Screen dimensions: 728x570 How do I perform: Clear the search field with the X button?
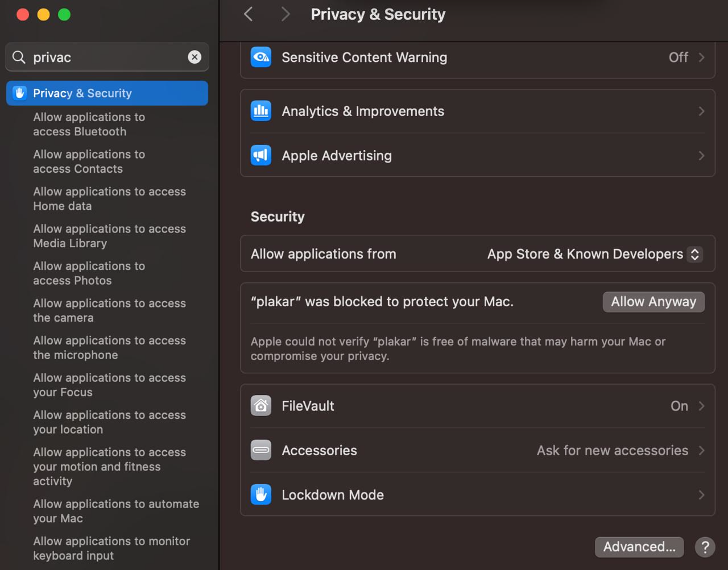(x=195, y=57)
